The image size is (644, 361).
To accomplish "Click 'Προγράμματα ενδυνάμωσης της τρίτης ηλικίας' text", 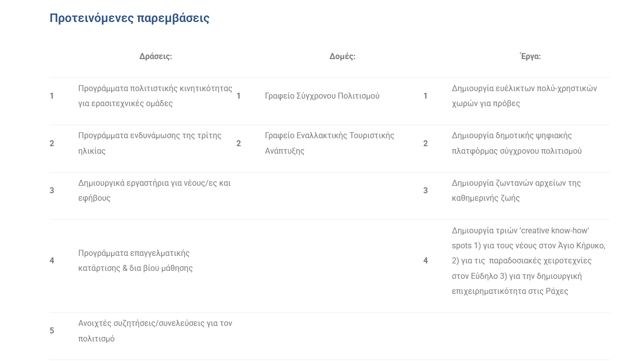I will [150, 143].
